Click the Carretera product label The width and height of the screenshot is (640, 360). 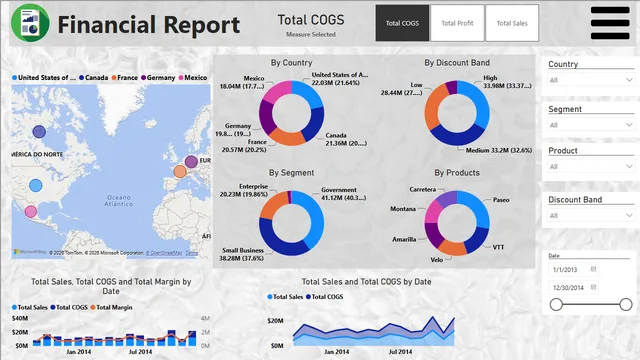[x=422, y=189]
